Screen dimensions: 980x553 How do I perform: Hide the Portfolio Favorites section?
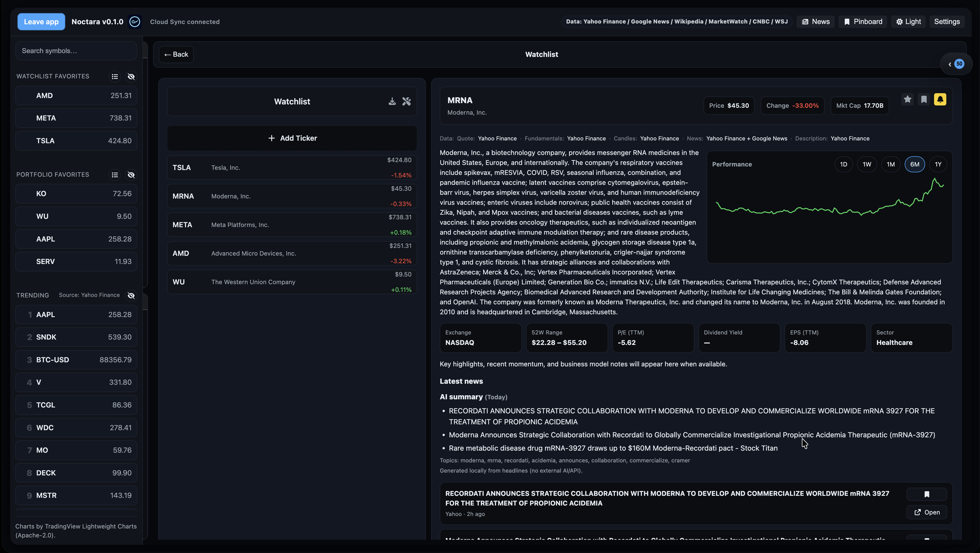point(131,175)
